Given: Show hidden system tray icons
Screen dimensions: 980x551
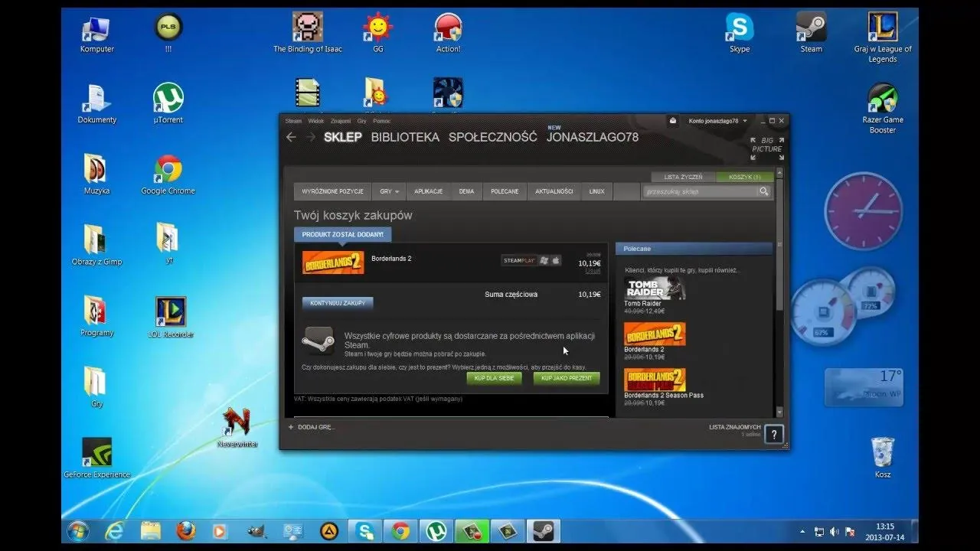Looking at the screenshot, I should pos(802,531).
